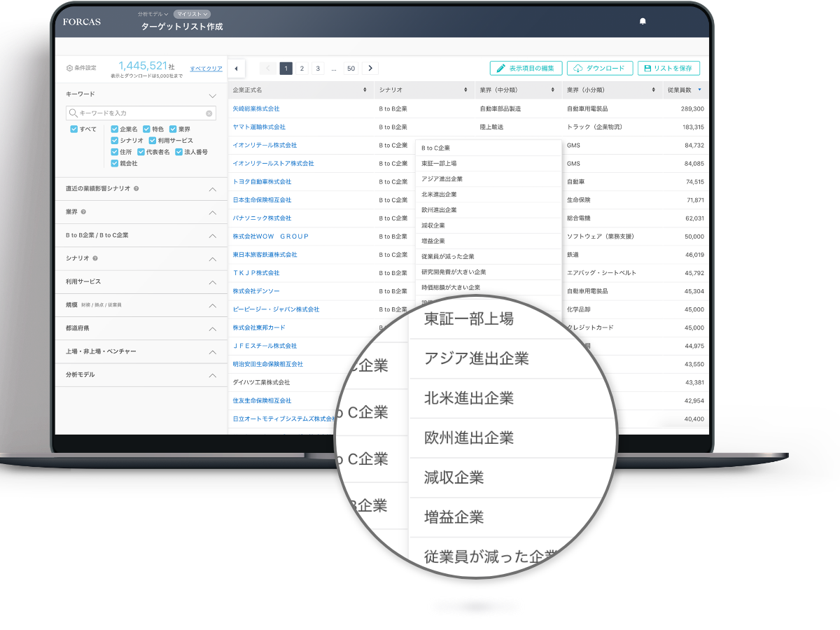Click the FORCAS logo
The height and width of the screenshot is (630, 840).
click(x=81, y=22)
